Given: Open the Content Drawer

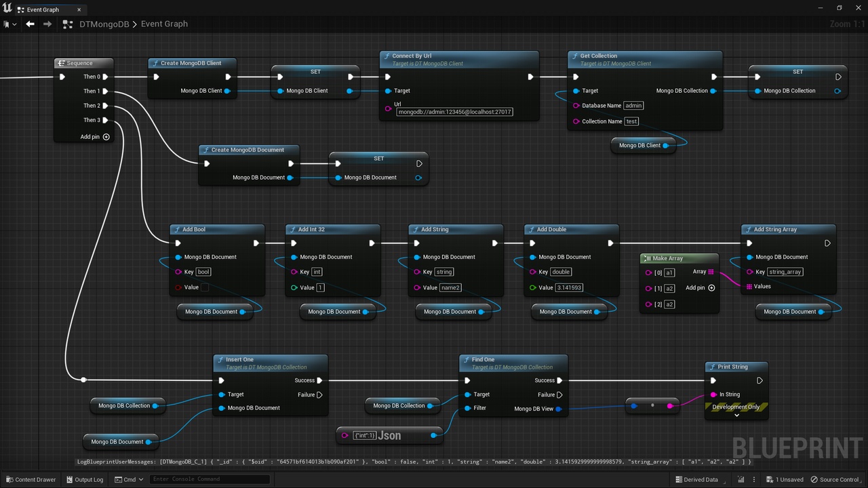Looking at the screenshot, I should click(x=31, y=480).
